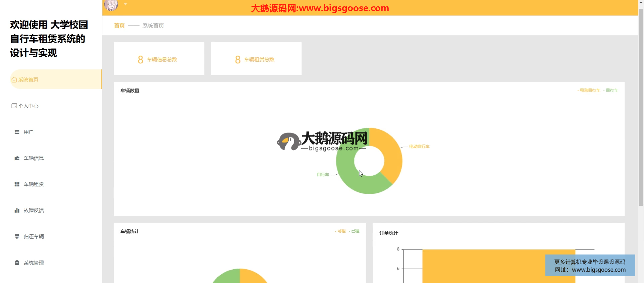
Task: Expand the 车辆租赁 menu
Action: click(x=34, y=184)
